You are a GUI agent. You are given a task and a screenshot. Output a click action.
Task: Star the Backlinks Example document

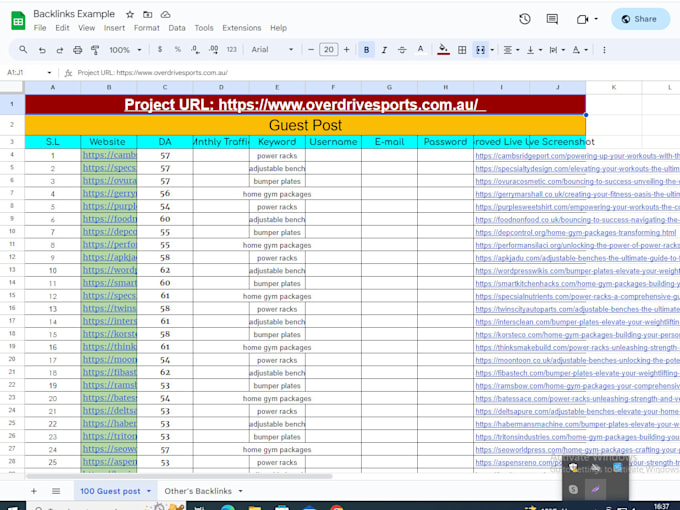click(x=130, y=14)
